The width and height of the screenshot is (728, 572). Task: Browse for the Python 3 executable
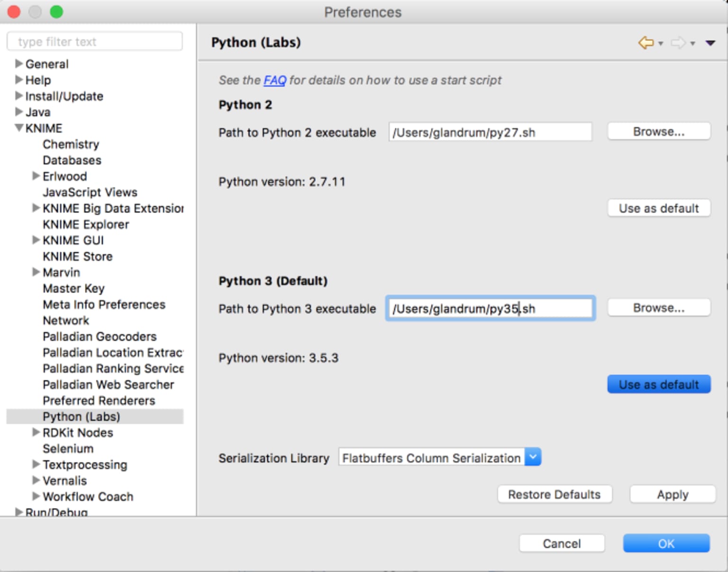click(x=659, y=308)
